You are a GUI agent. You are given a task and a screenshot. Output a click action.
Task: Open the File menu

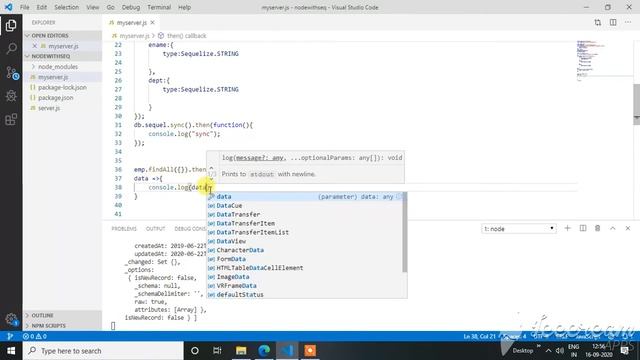tap(24, 7)
